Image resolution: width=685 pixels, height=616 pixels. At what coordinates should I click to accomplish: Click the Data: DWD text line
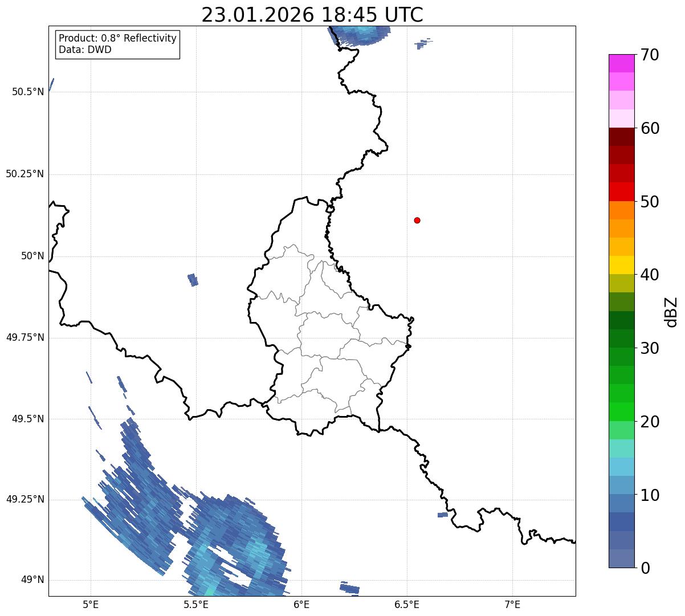coord(85,50)
